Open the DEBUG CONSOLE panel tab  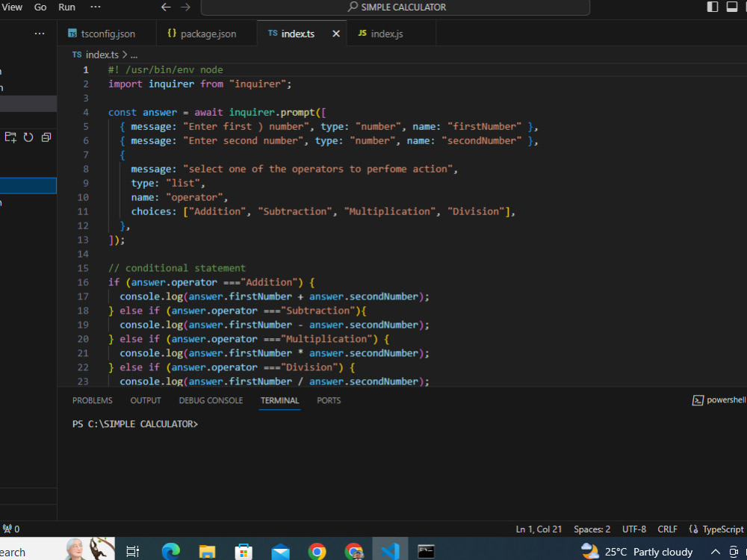[x=211, y=400]
